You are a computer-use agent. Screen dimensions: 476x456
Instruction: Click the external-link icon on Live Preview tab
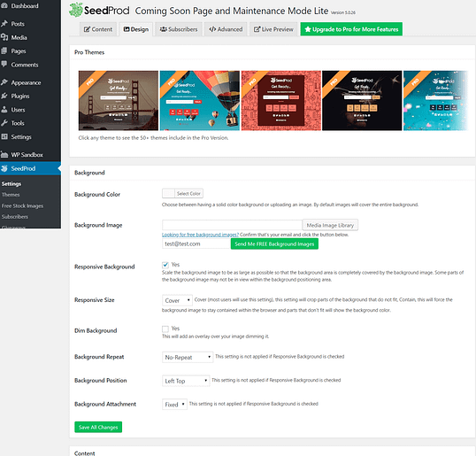pos(257,29)
